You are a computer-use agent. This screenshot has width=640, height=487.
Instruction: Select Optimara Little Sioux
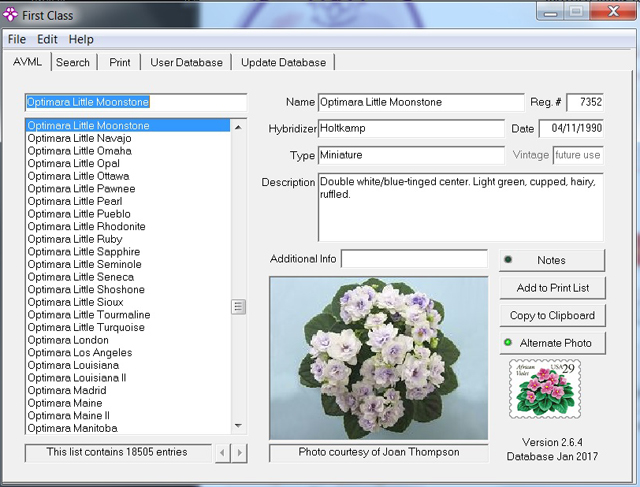[x=128, y=302]
